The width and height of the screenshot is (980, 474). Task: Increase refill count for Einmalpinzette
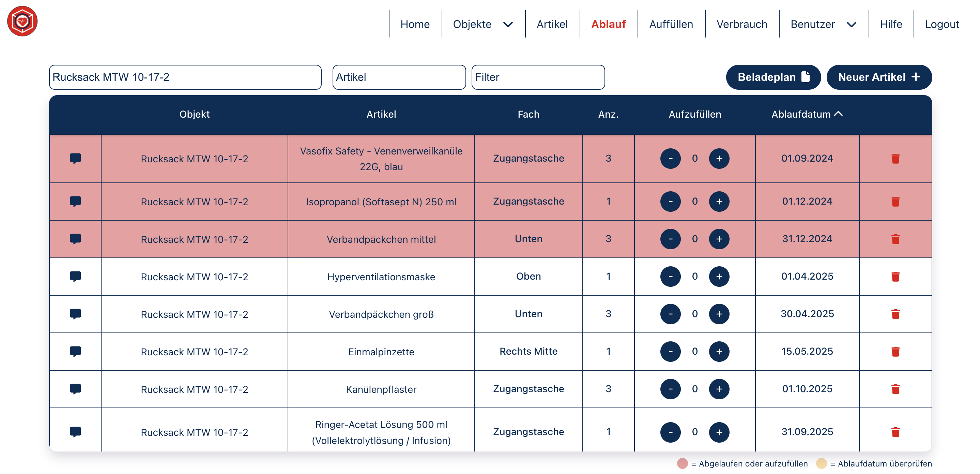coord(719,351)
